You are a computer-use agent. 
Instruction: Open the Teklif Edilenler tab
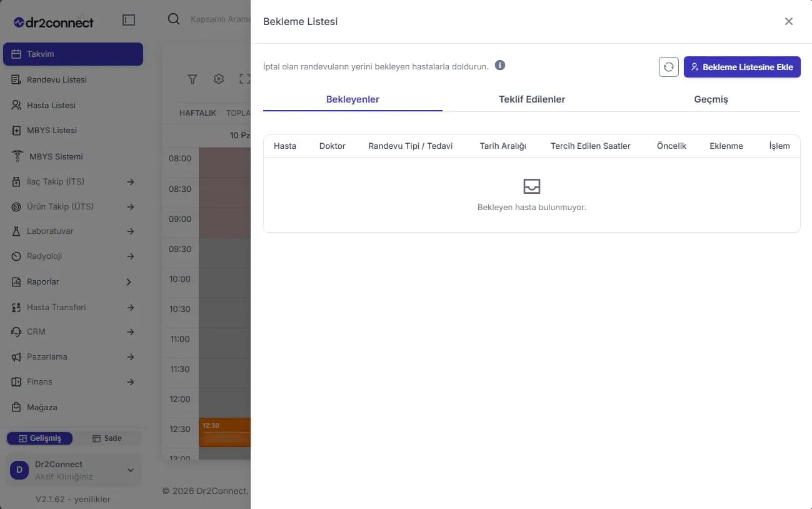(532, 99)
